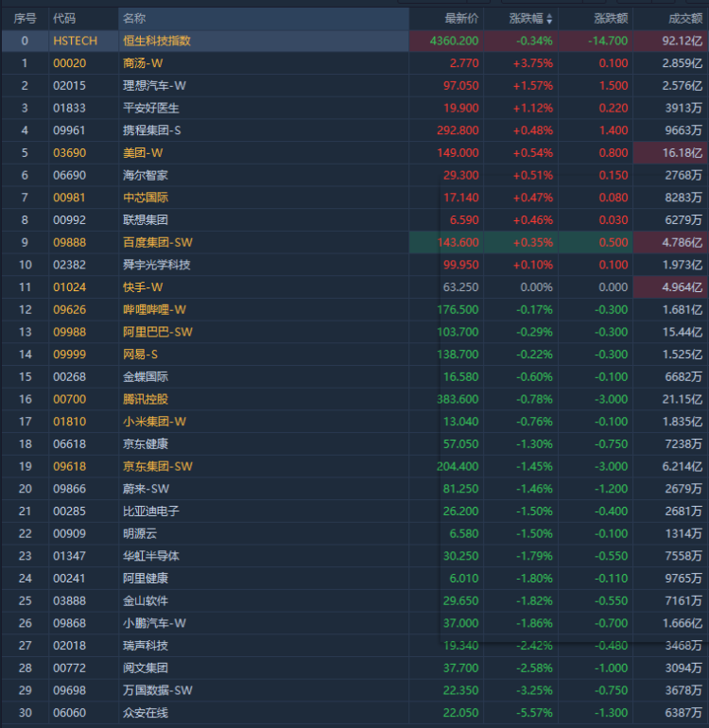The width and height of the screenshot is (709, 728).
Task: Open stock 阅文集团
Action: tap(146, 667)
